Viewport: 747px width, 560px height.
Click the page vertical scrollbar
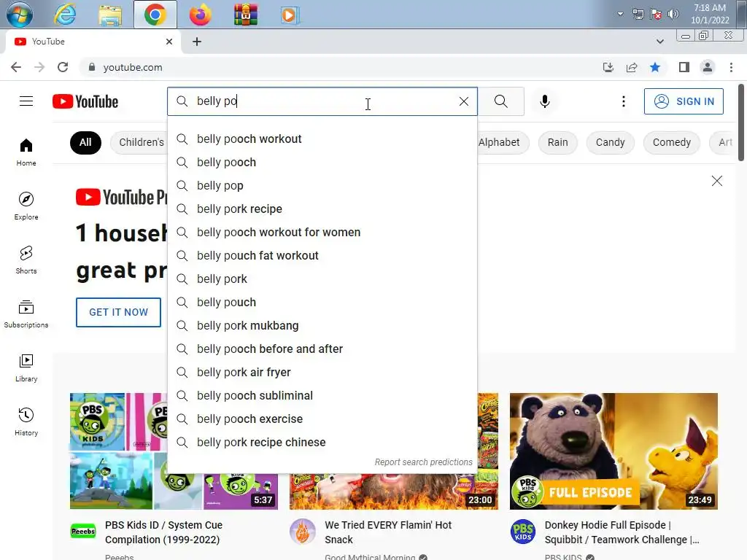(x=741, y=122)
